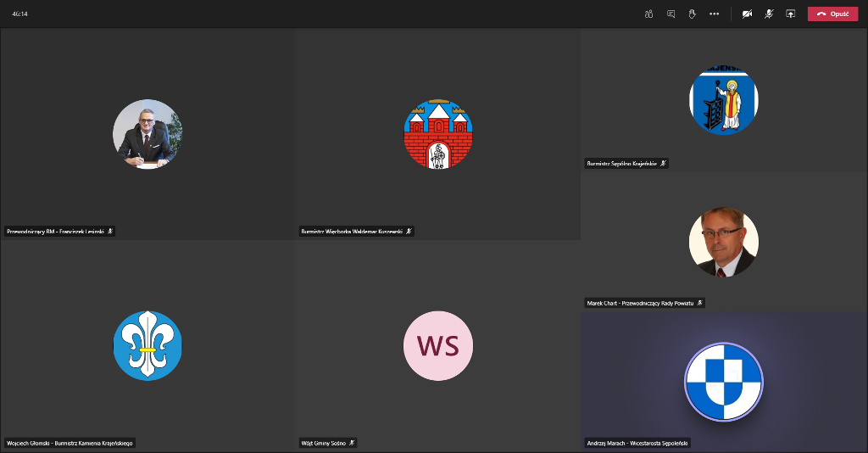Click the label Marek Chart - Przewodniczący Rady Powiatu

[x=640, y=303]
